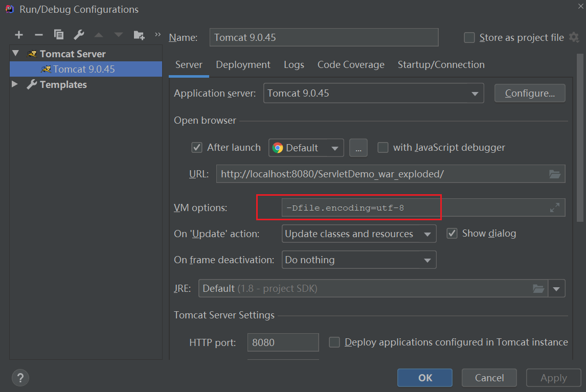
Task: Close the Run/Debug Configurations dialog
Action: click(581, 6)
